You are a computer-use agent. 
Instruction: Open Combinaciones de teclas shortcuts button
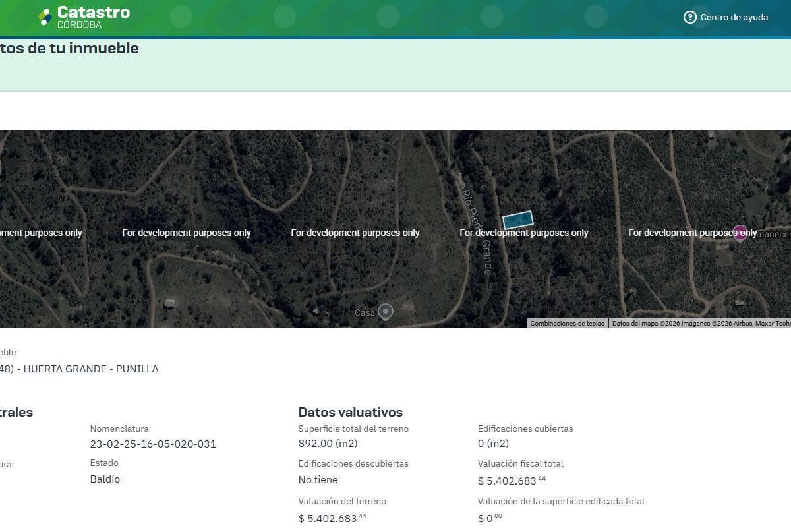[x=568, y=324]
